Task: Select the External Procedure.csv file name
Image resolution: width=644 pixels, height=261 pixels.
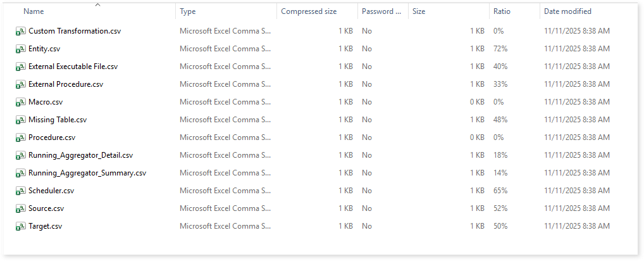Action: pos(65,84)
